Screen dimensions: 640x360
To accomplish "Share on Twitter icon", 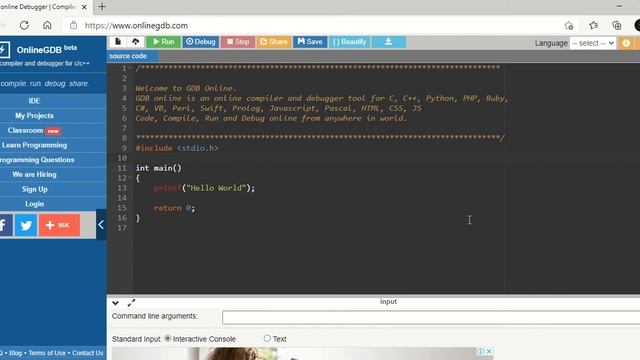I will pyautogui.click(x=26, y=225).
